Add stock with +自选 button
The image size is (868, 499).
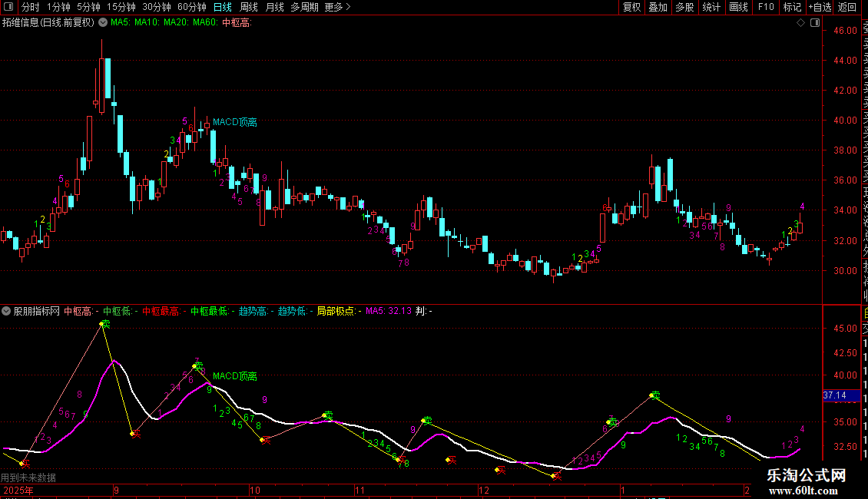820,7
